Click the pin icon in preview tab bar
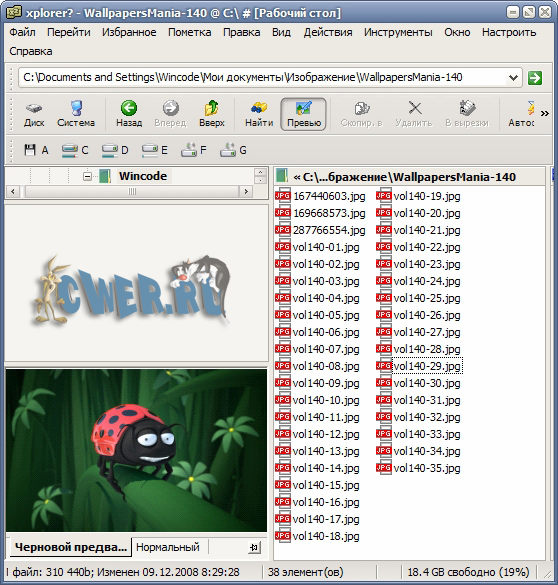The height and width of the screenshot is (585, 558). pos(254,547)
